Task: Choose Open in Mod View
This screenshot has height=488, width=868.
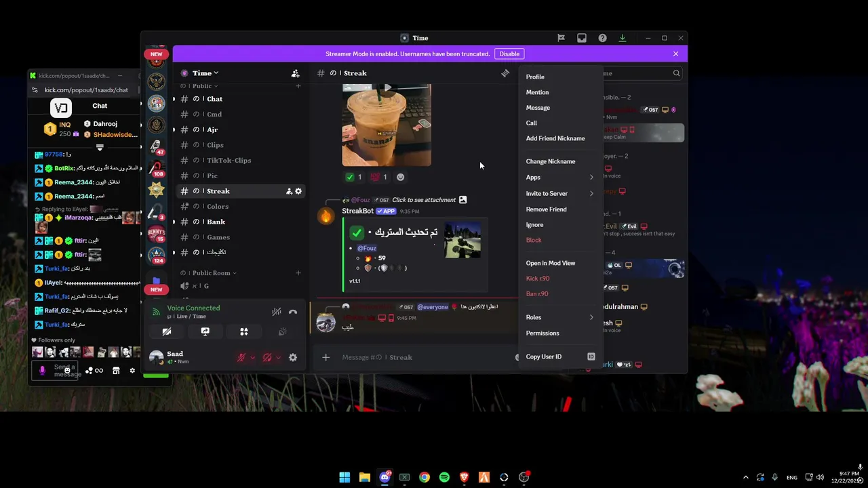Action: click(x=561, y=263)
